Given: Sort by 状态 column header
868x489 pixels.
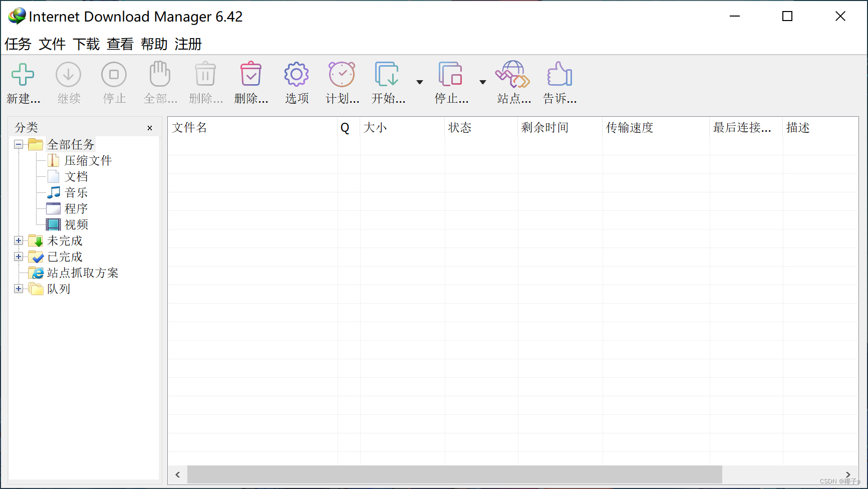Looking at the screenshot, I should 481,128.
